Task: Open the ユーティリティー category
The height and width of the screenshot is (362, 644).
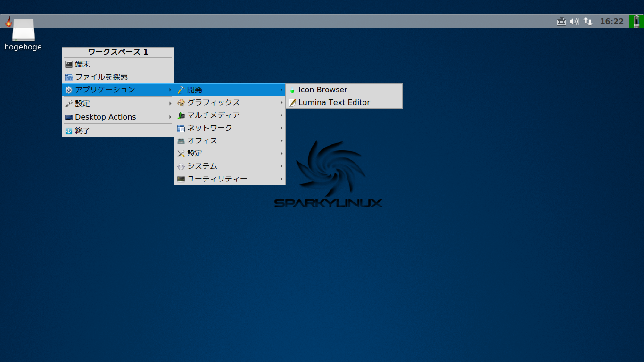Action: coord(230,179)
